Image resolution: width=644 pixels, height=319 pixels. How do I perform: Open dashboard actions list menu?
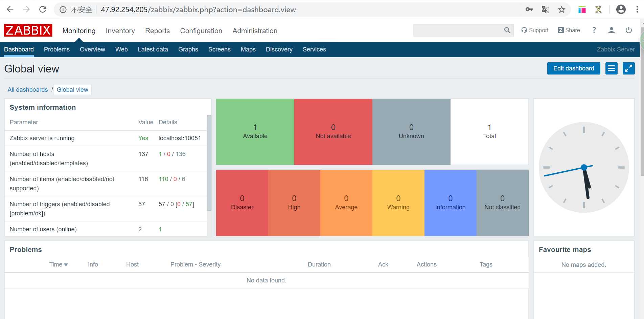tap(611, 68)
